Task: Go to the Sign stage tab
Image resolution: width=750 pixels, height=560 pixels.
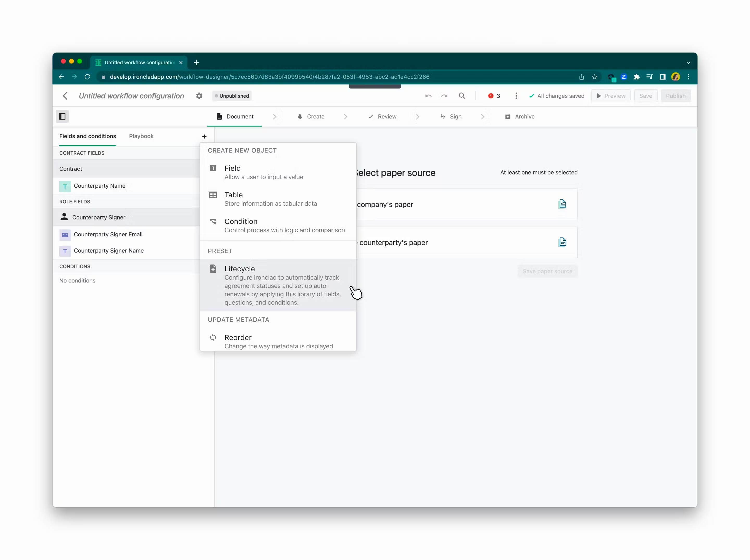Action: [451, 117]
